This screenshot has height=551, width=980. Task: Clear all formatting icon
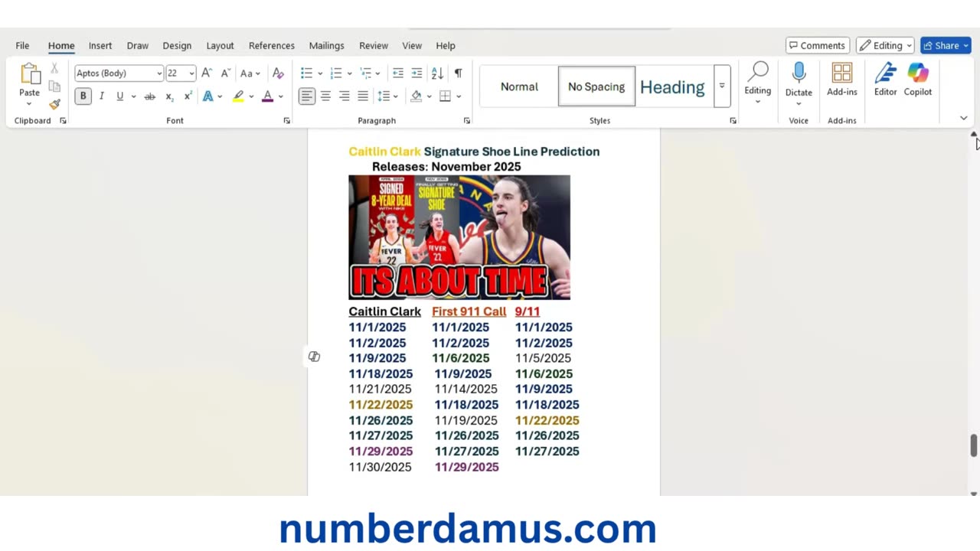coord(278,73)
